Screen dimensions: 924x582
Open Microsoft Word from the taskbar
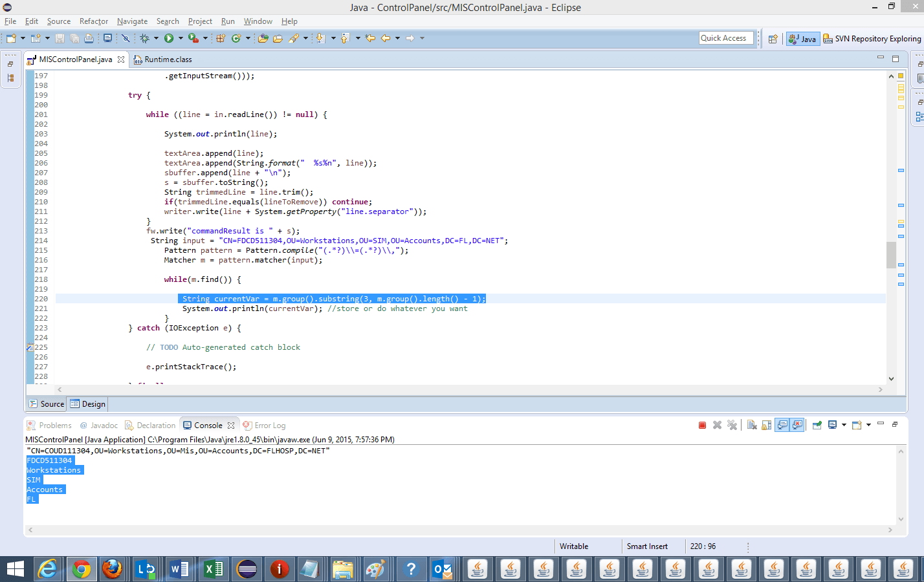tap(179, 569)
